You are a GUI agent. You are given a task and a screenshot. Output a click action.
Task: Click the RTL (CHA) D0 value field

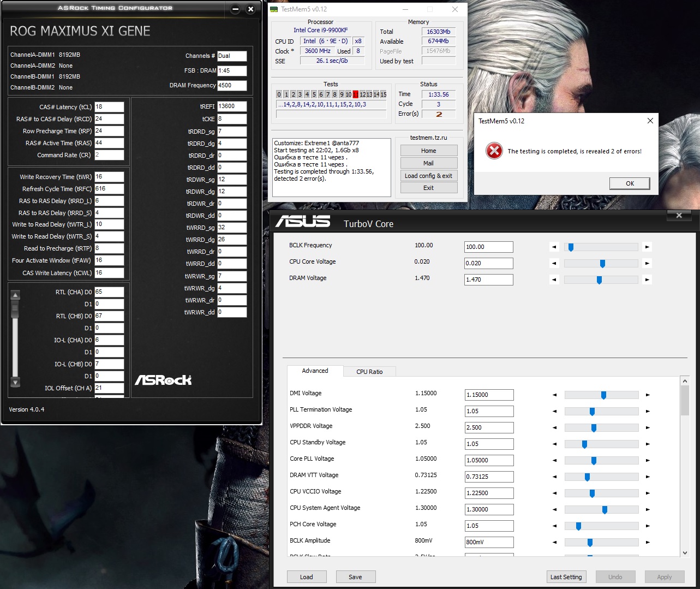(x=109, y=292)
